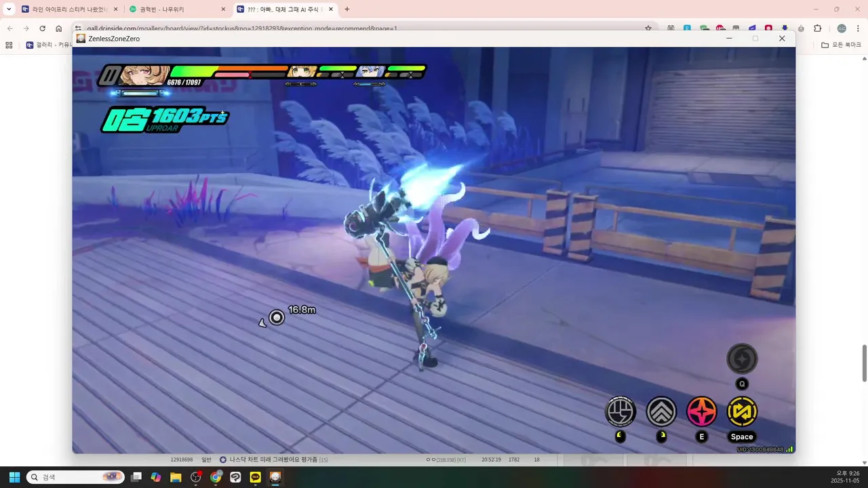Go to the browser home page
868x488 pixels.
point(58,28)
